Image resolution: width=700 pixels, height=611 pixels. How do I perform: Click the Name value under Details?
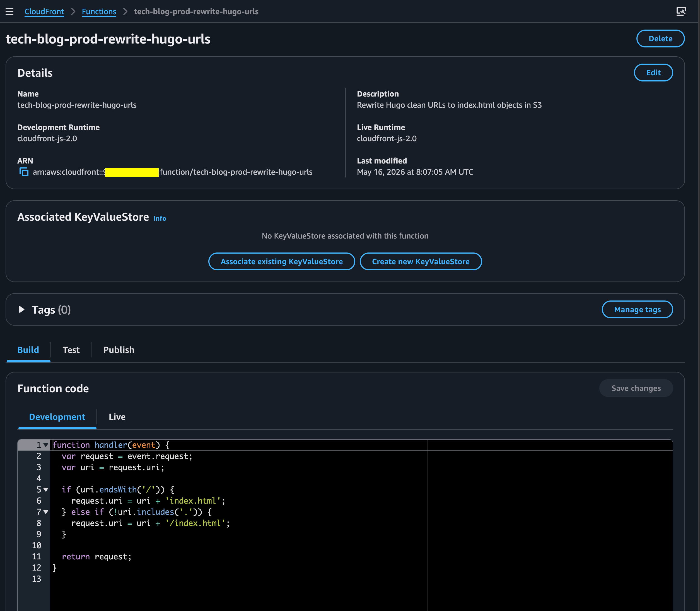pos(77,105)
